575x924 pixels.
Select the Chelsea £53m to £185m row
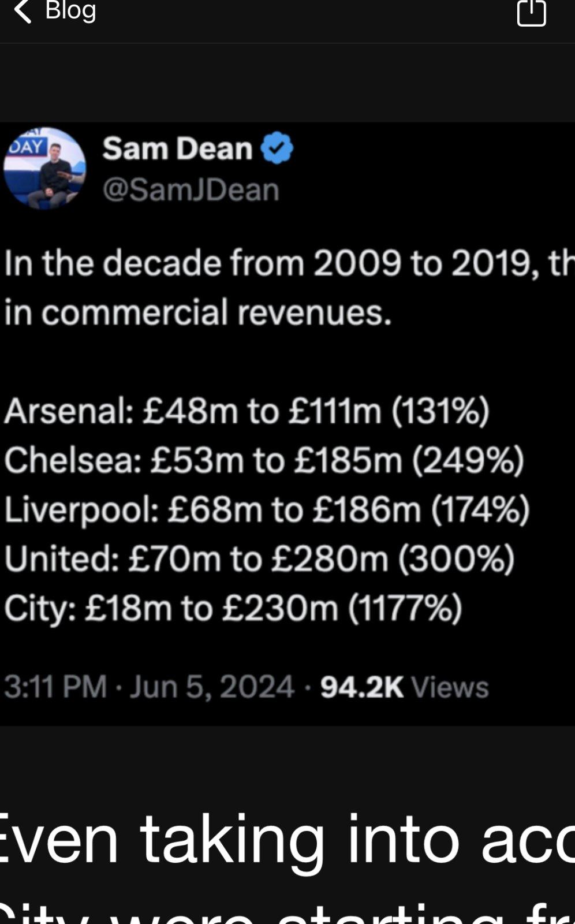coord(264,460)
